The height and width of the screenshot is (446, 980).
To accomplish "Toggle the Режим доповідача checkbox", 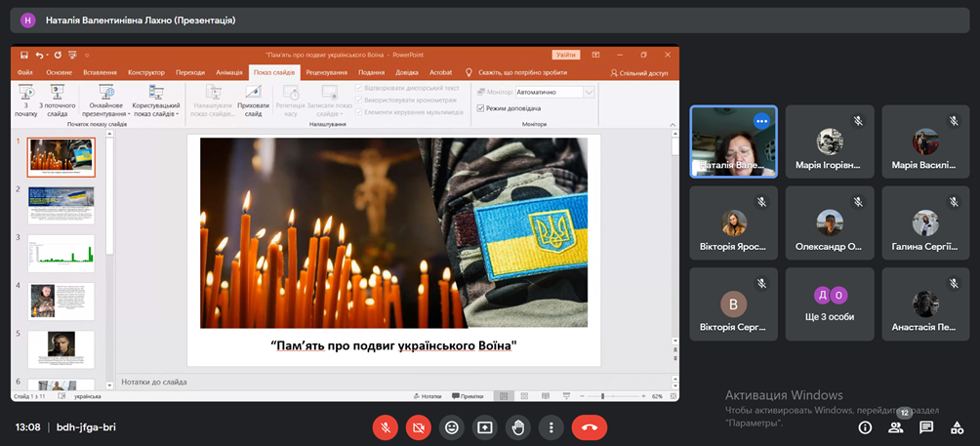I will click(480, 108).
